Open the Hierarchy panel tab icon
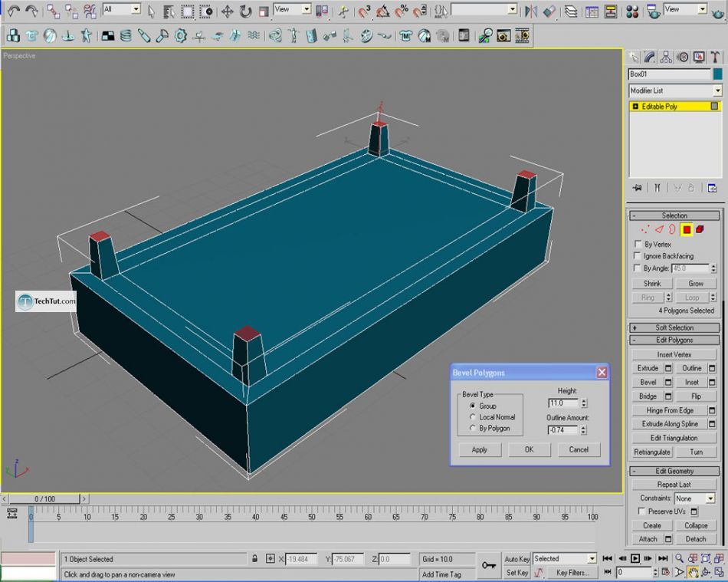 point(666,58)
